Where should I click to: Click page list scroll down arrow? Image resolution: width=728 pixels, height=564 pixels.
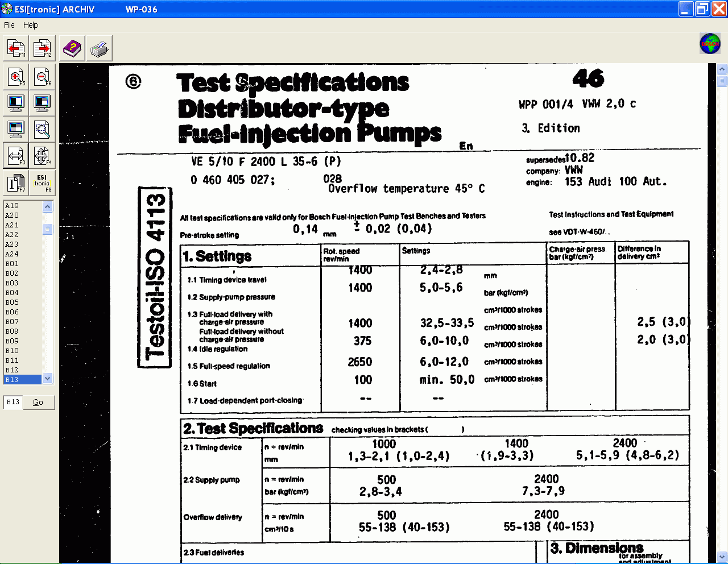(x=48, y=379)
